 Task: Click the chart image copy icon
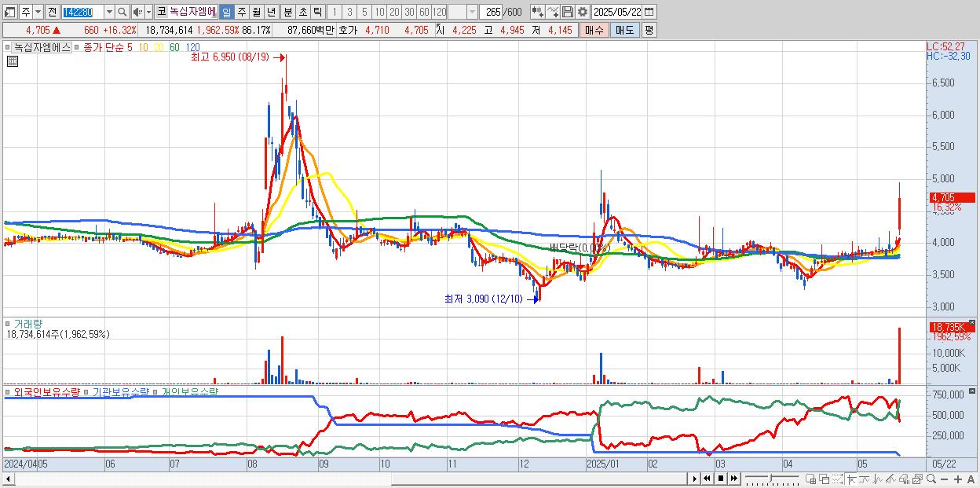pos(917,479)
